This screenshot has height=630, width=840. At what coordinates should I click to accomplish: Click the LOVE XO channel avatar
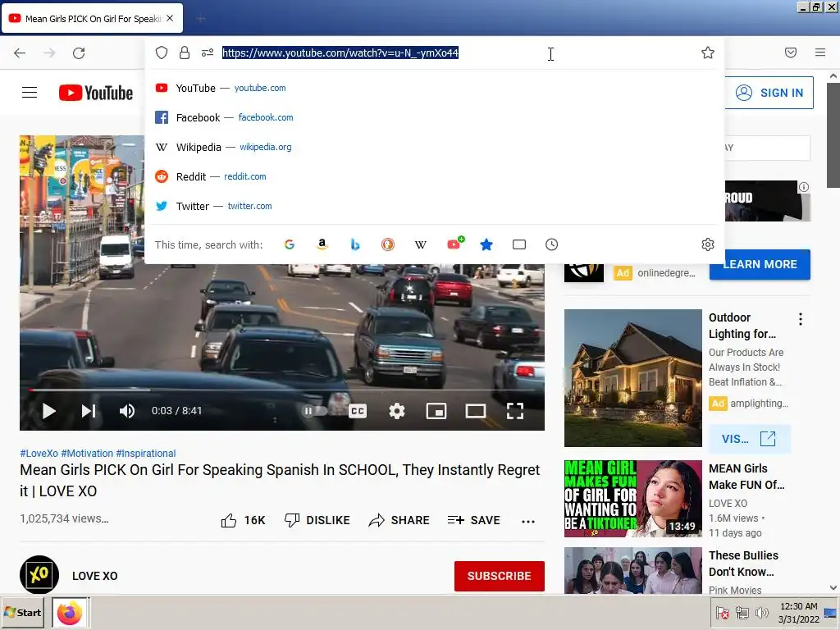coord(39,575)
